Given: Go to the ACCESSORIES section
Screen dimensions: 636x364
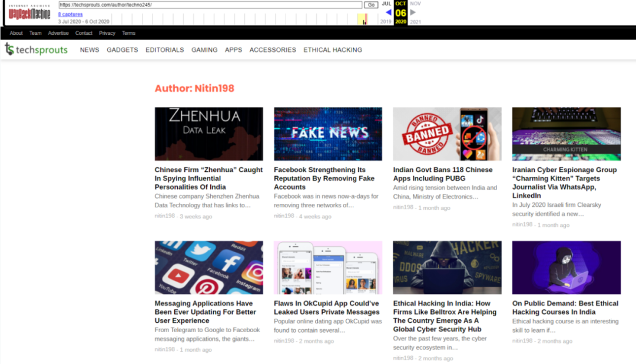Looking at the screenshot, I should pyautogui.click(x=273, y=50).
